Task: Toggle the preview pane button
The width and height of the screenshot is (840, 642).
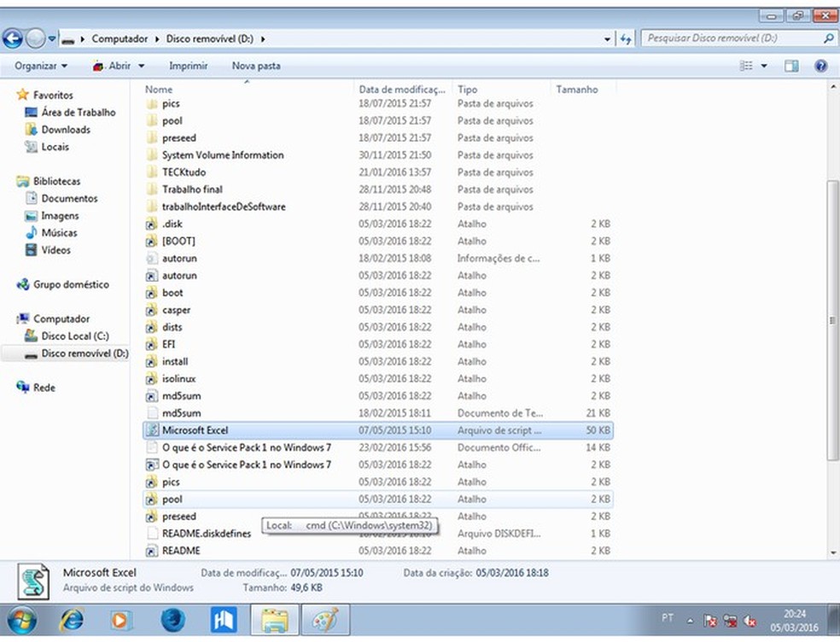Action: [791, 66]
